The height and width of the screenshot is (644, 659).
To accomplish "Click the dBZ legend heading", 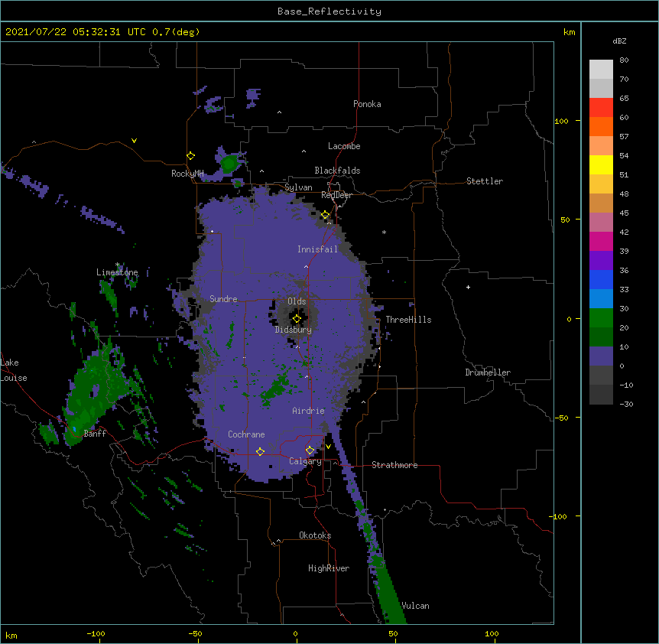I will click(619, 41).
